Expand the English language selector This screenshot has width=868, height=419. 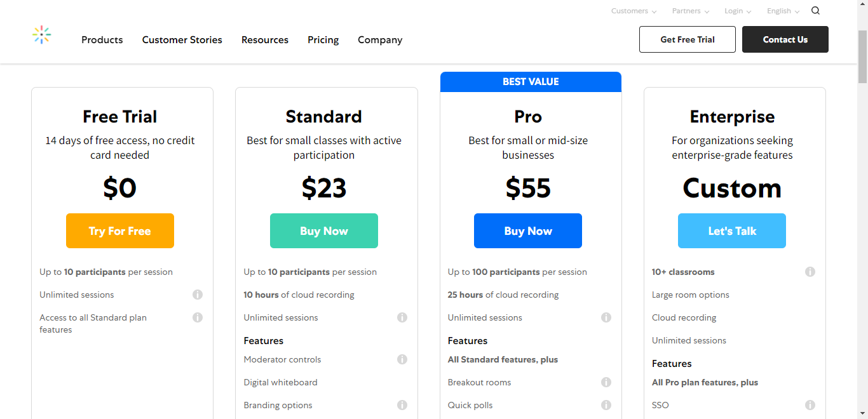[783, 11]
